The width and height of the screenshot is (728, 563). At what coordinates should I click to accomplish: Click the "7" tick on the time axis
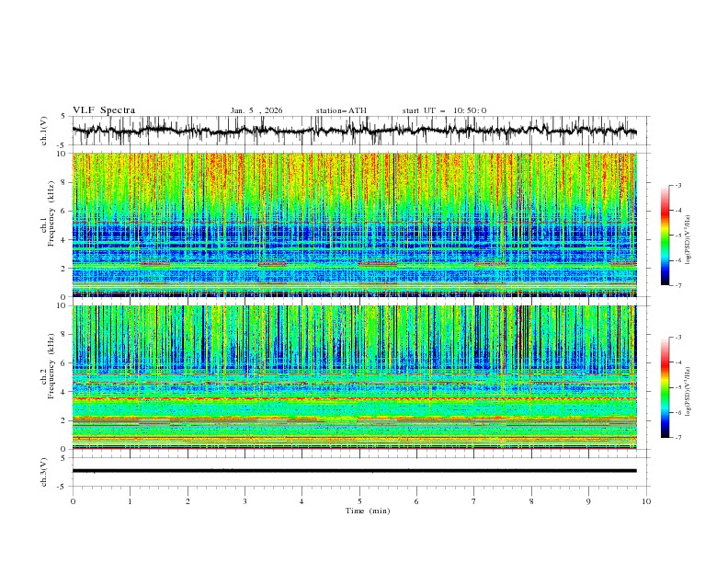[474, 501]
